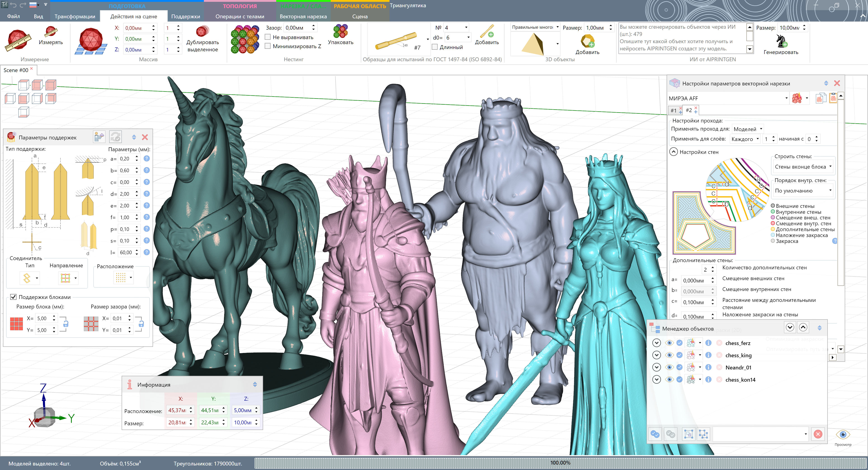Screen dimensions: 868x470
Task: Click the Измерять measure tool icon
Action: click(x=51, y=31)
